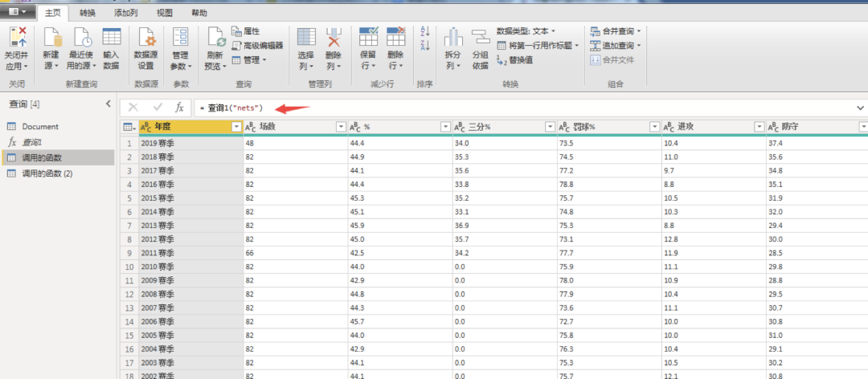Viewport: 868px width, 379px height.
Task: Click cell 48 in 场数 column
Action: 296,143
